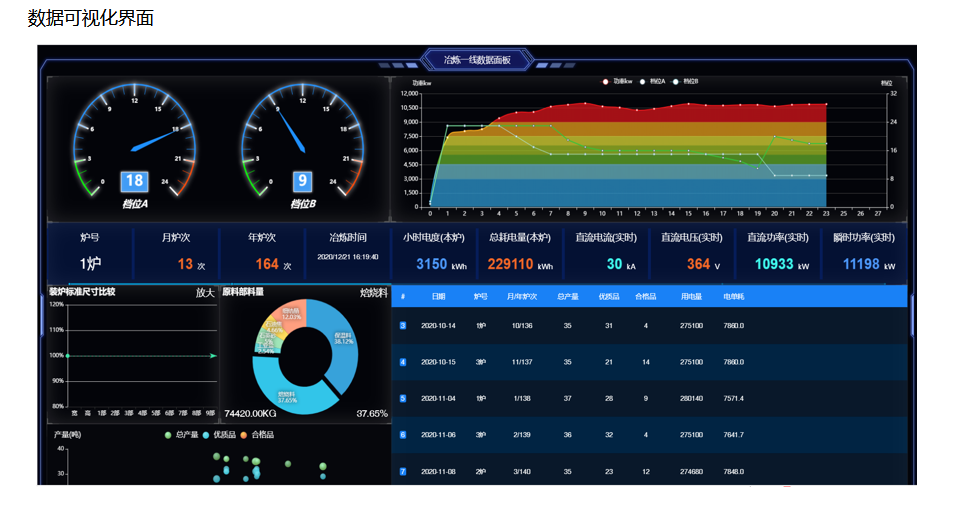Click the green 100% baseline arrow marker
Screen dimensions: 954x532
(213, 355)
